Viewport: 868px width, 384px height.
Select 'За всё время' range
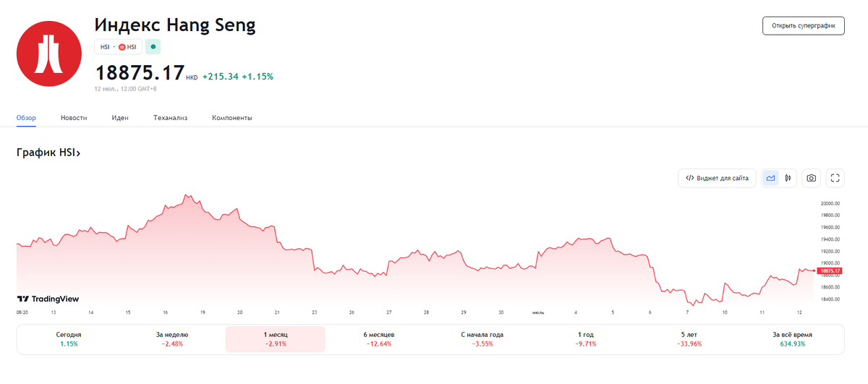pyautogui.click(x=792, y=339)
